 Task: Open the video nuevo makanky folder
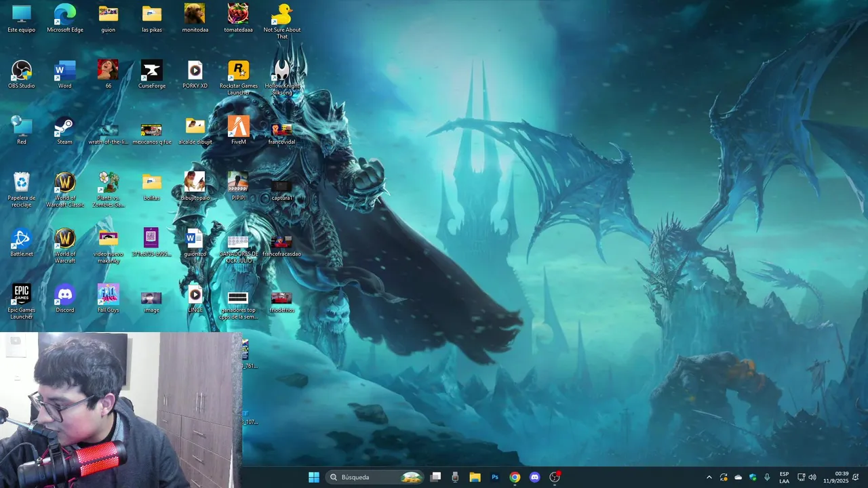[x=108, y=246]
